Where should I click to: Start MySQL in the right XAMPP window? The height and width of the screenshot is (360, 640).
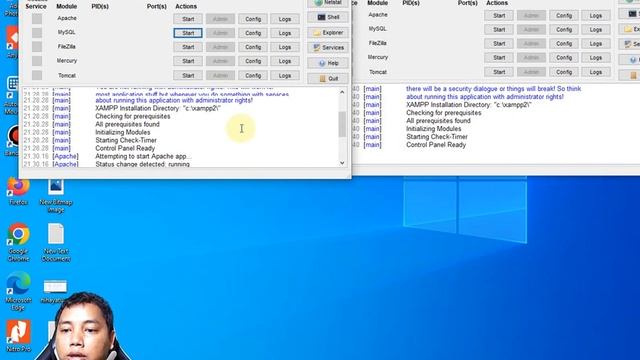pyautogui.click(x=499, y=29)
